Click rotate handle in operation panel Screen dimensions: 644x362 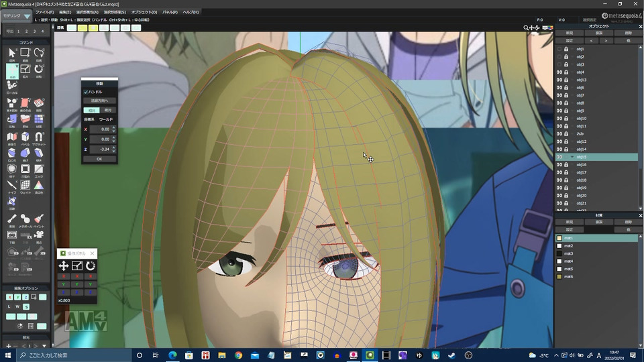coord(91,265)
